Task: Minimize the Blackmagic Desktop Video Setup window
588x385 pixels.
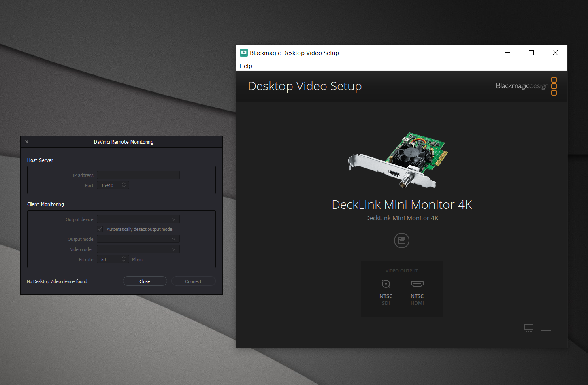Action: 508,53
